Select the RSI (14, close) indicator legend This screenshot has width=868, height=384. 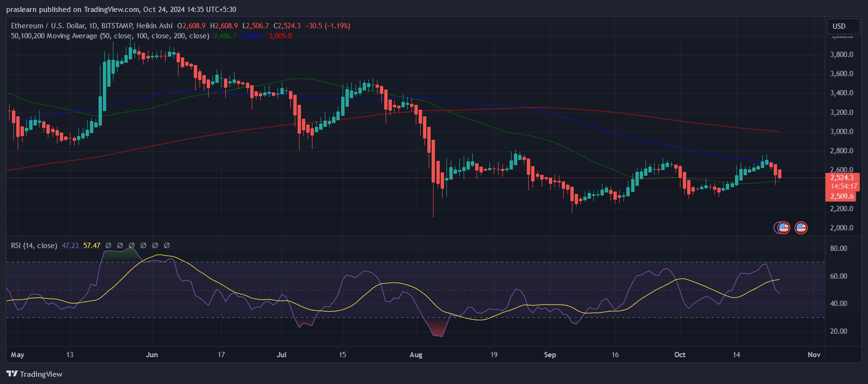click(34, 246)
